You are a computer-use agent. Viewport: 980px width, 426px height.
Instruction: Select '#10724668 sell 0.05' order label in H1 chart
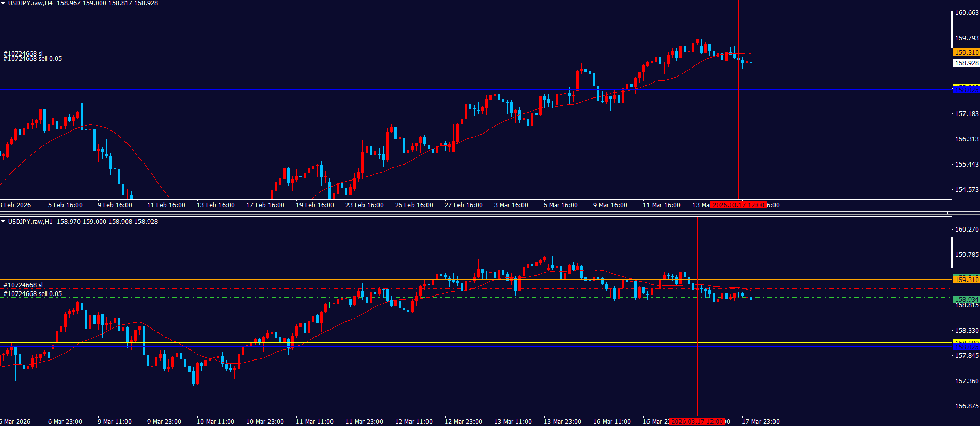[x=33, y=294]
